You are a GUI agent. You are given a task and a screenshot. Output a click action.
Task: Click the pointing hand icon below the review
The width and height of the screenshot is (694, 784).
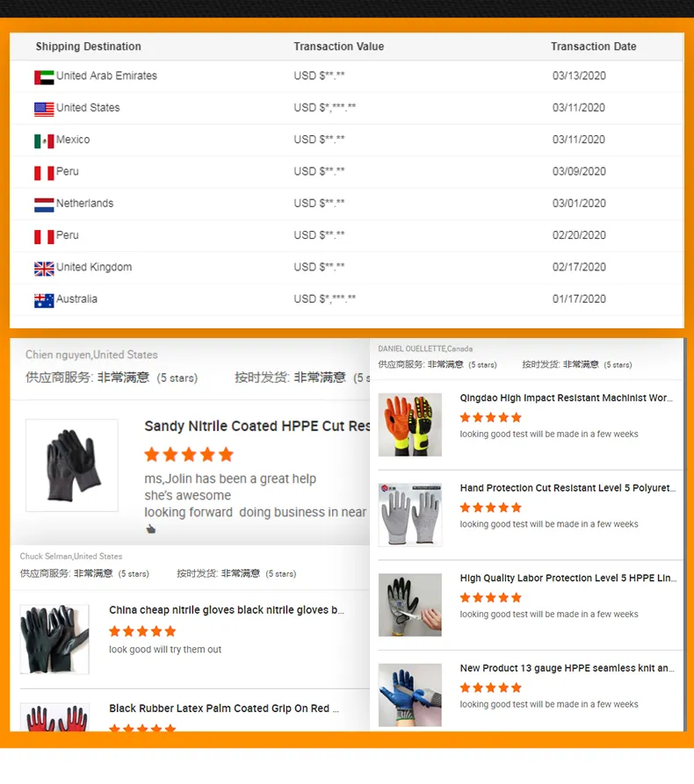pos(150,529)
